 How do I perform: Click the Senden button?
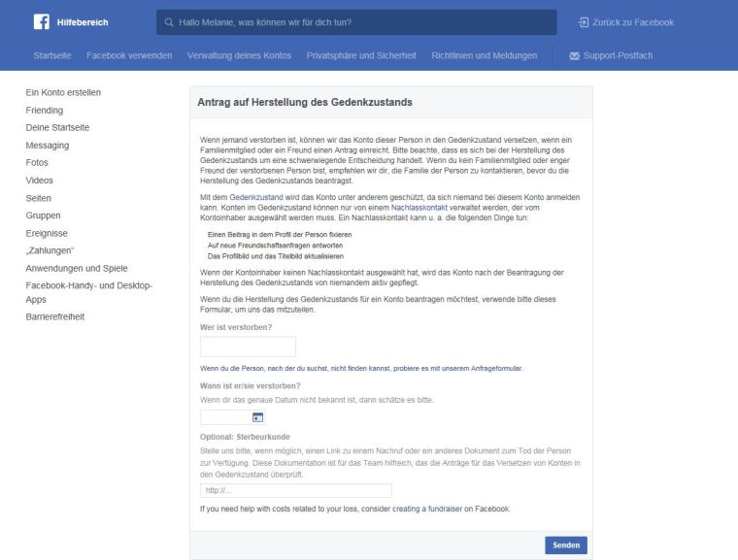coord(566,544)
